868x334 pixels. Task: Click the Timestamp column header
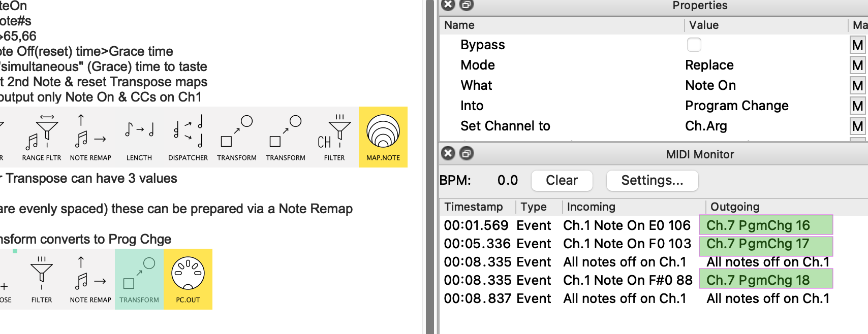[x=474, y=207]
